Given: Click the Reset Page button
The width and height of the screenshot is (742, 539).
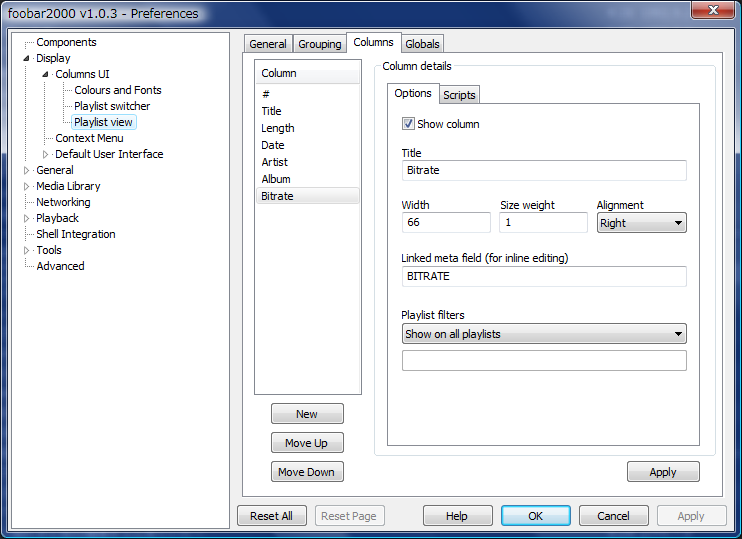Looking at the screenshot, I should pos(350,516).
